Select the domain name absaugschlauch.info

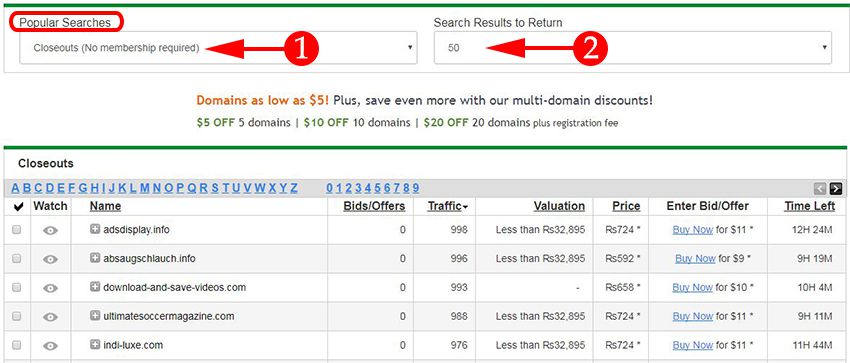pyautogui.click(x=149, y=258)
